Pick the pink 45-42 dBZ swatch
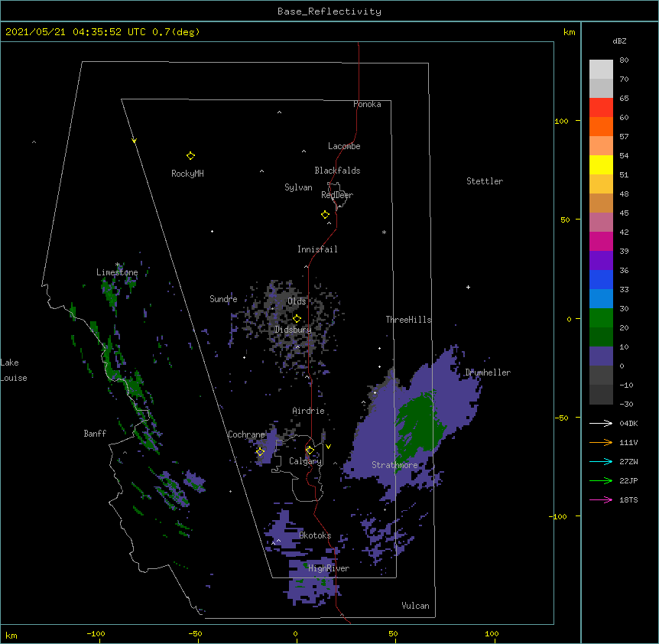The height and width of the screenshot is (644, 659). [x=601, y=222]
